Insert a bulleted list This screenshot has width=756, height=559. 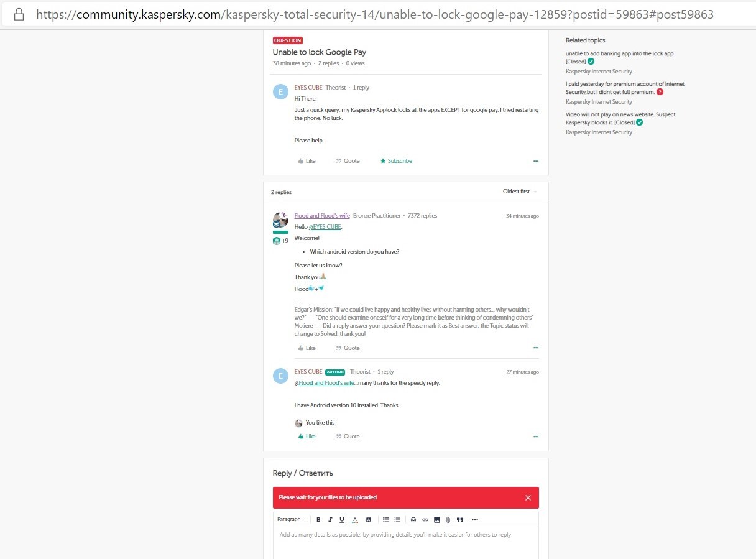[x=386, y=520]
